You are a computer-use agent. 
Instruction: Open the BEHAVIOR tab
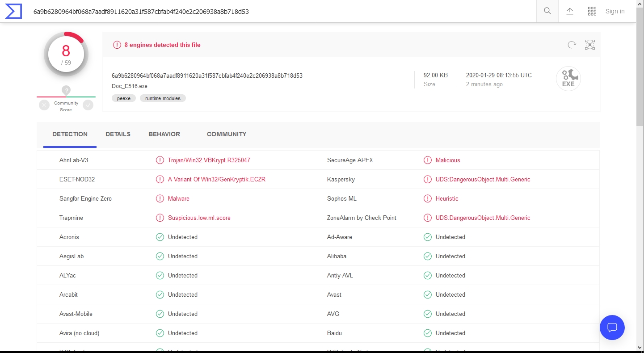pyautogui.click(x=164, y=134)
